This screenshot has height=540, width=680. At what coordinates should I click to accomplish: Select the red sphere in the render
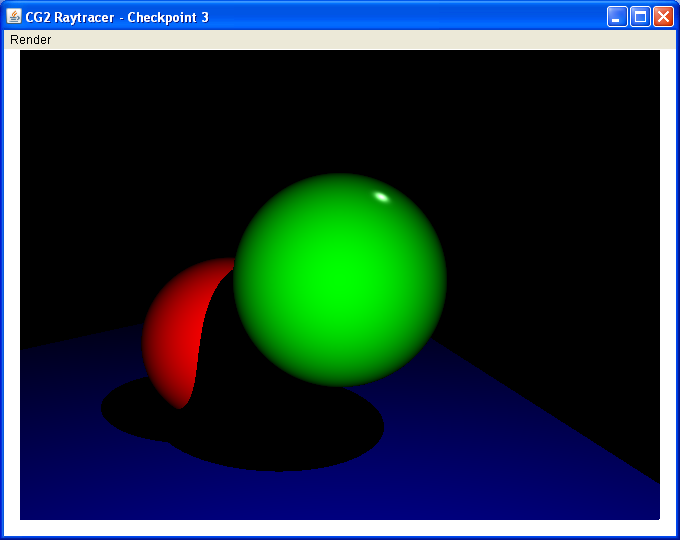coord(175,330)
